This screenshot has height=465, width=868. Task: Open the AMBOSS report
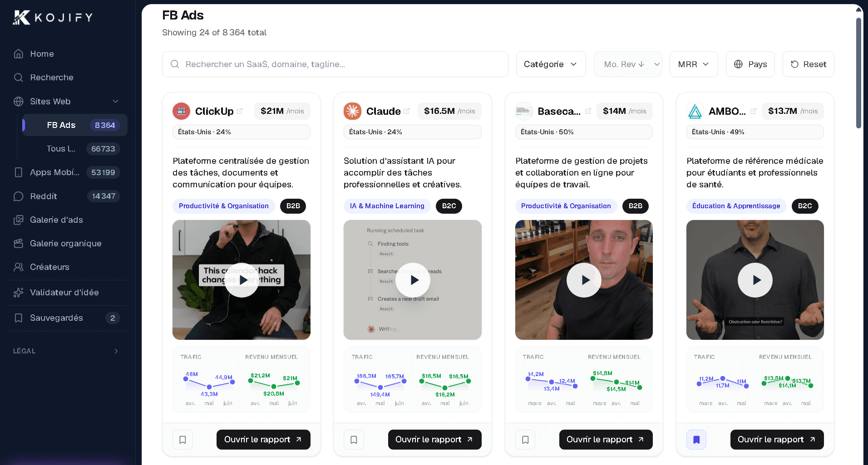pos(777,440)
